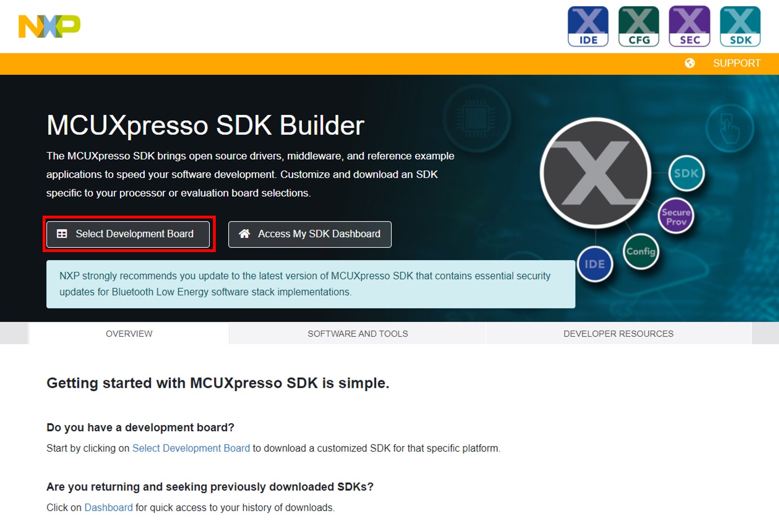Click the SEC (Secure Provisioning) icon
Viewport: 779px width, 532px height.
click(689, 26)
